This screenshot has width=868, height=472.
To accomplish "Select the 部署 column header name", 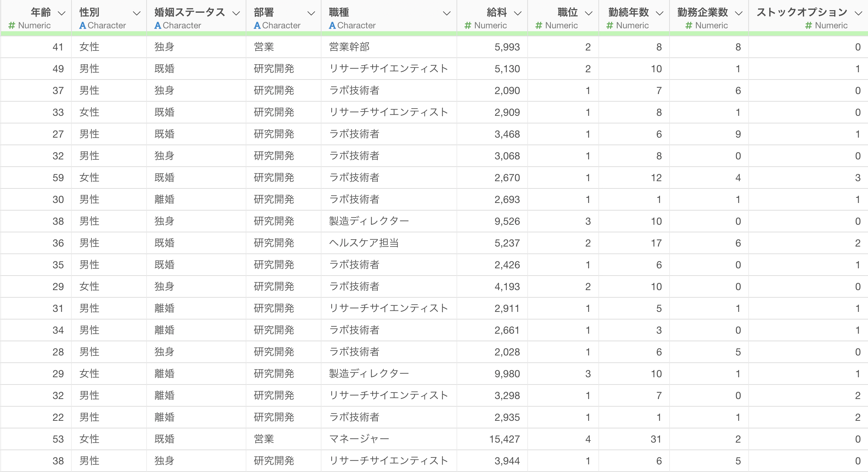I will (x=264, y=12).
